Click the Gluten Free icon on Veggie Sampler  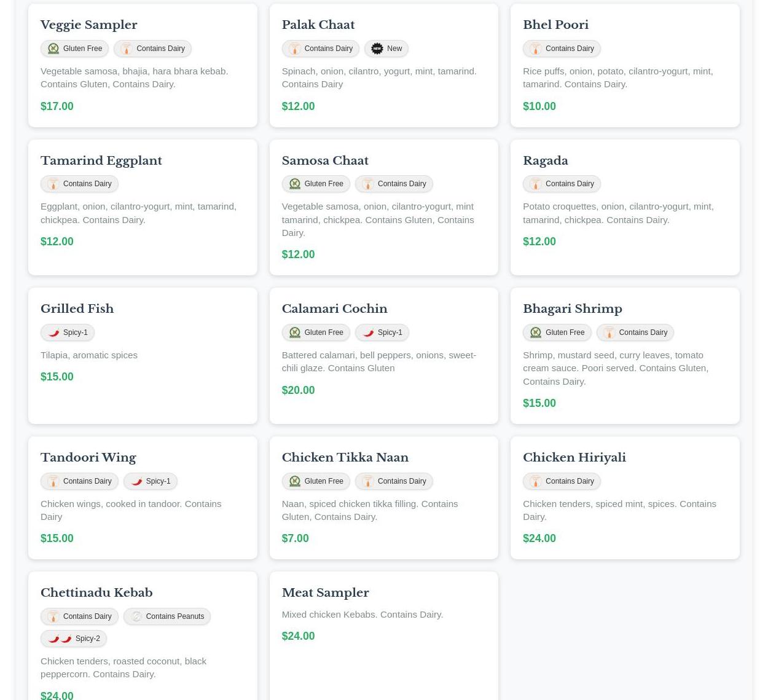(53, 49)
